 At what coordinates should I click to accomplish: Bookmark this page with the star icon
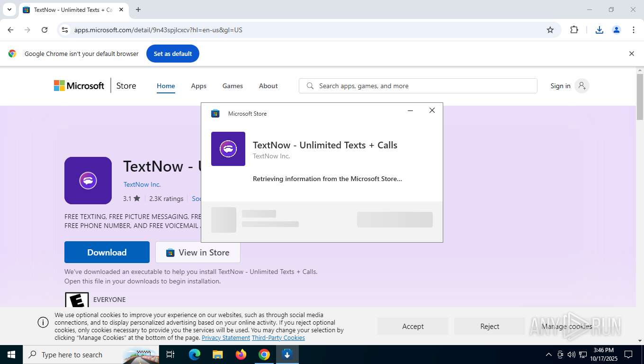(x=550, y=30)
